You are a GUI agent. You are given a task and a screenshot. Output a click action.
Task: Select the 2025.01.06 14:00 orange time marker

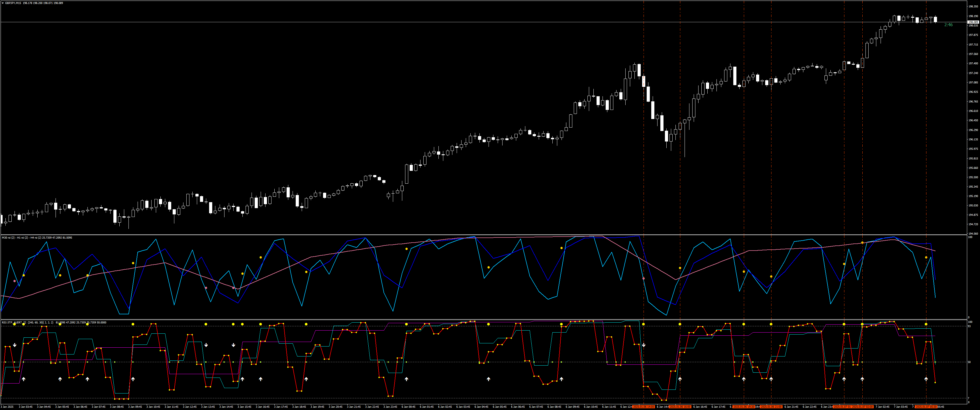(643, 407)
